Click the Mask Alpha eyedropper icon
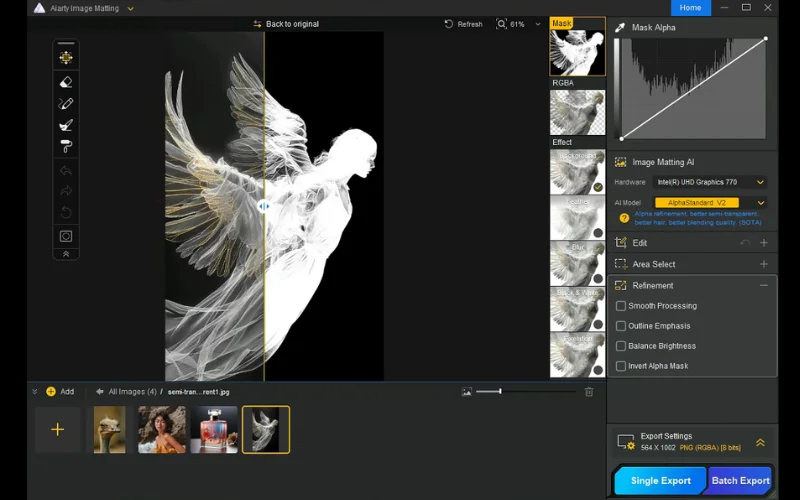The image size is (800, 500). click(621, 28)
